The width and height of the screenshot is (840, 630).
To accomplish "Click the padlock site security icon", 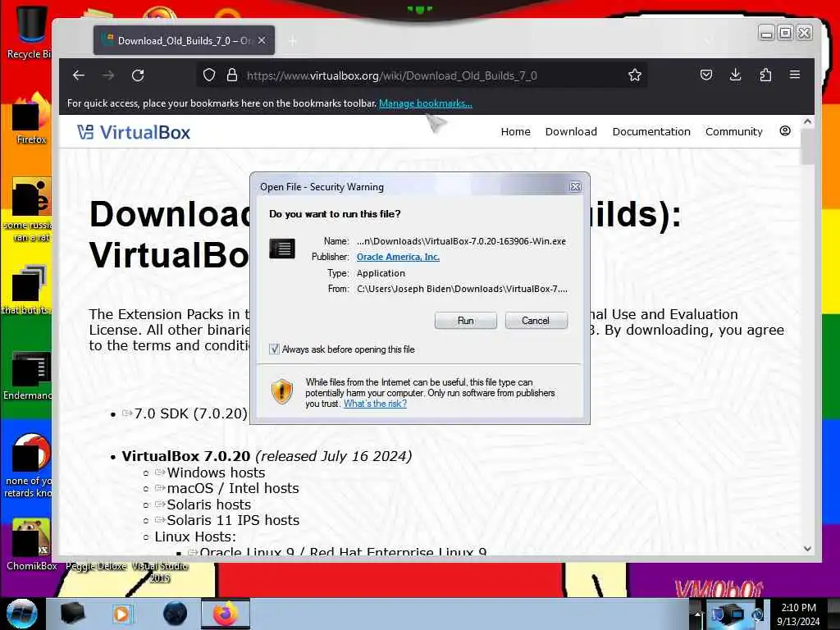I will [x=232, y=75].
